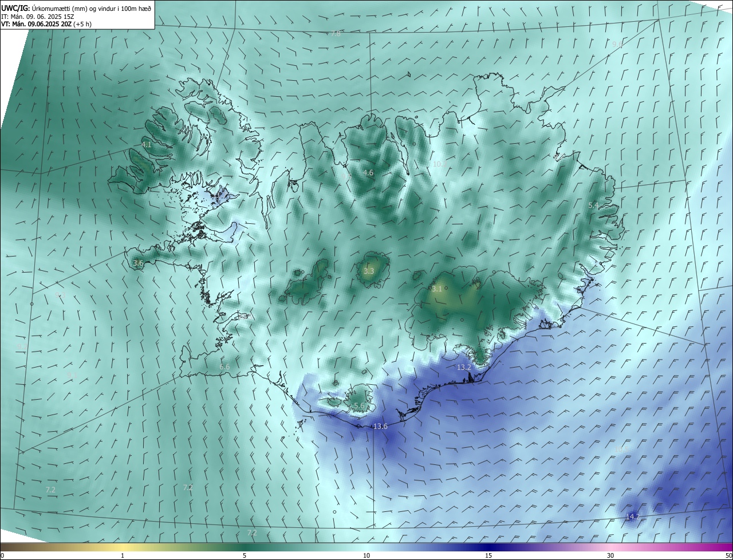The width and height of the screenshot is (733, 560).
Task: Click the 10.2 value on the map
Action: pyautogui.click(x=439, y=164)
